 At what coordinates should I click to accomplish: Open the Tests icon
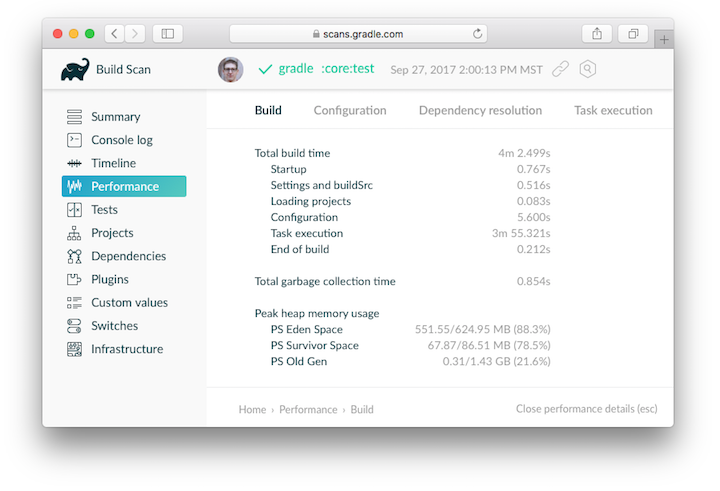point(74,209)
